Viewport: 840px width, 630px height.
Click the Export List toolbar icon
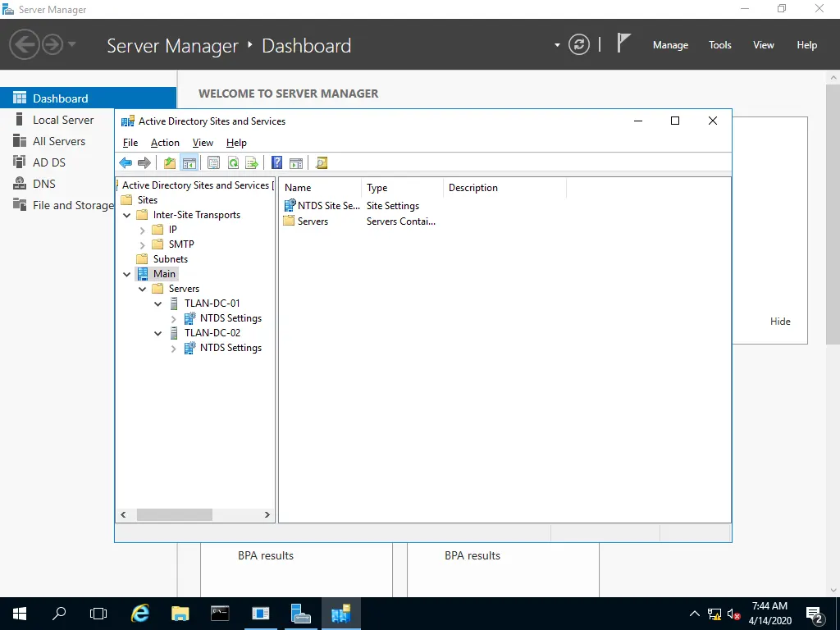252,163
